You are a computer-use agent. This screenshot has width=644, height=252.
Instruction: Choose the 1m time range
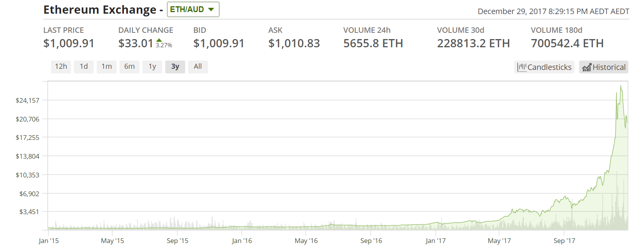107,66
